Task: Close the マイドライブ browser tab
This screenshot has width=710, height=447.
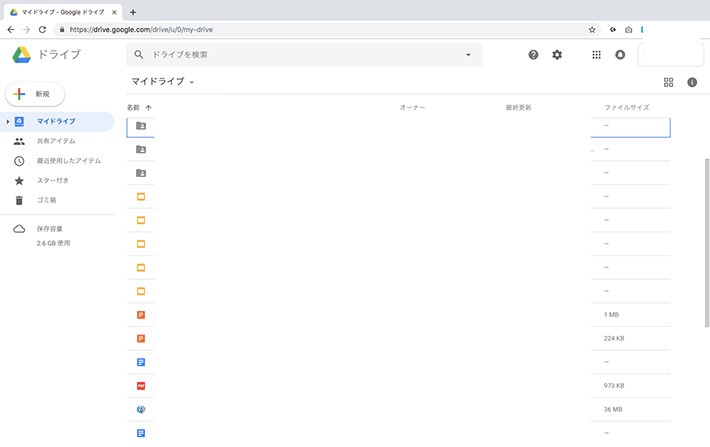Action: click(114, 12)
